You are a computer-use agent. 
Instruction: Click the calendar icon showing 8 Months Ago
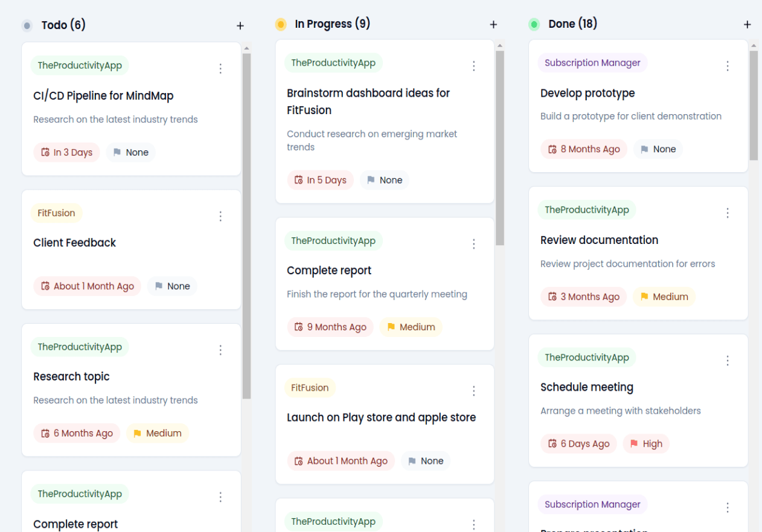(551, 149)
